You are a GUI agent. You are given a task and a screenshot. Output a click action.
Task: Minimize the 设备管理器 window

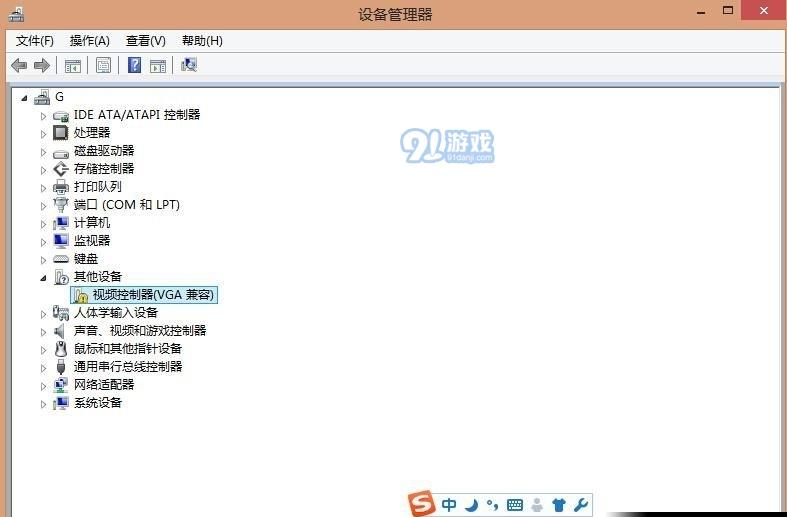click(701, 12)
